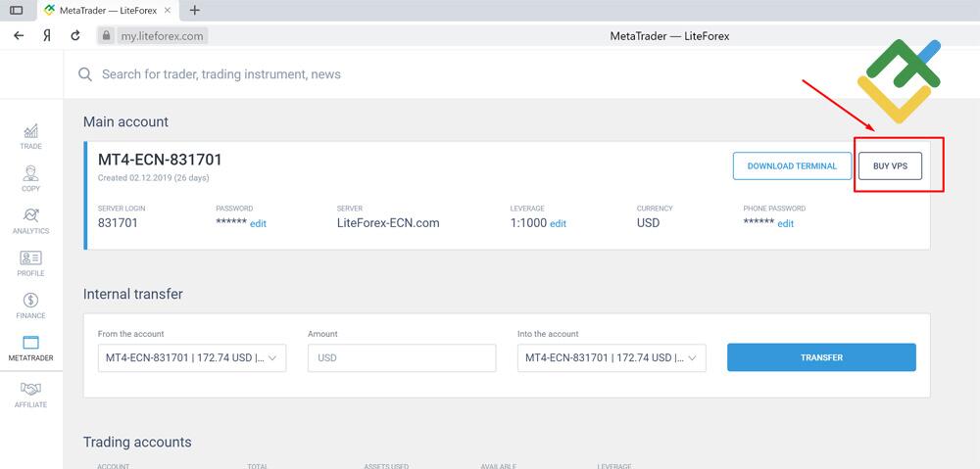
Task: Close the MetaTrader — LiteForex tab
Action: (167, 11)
